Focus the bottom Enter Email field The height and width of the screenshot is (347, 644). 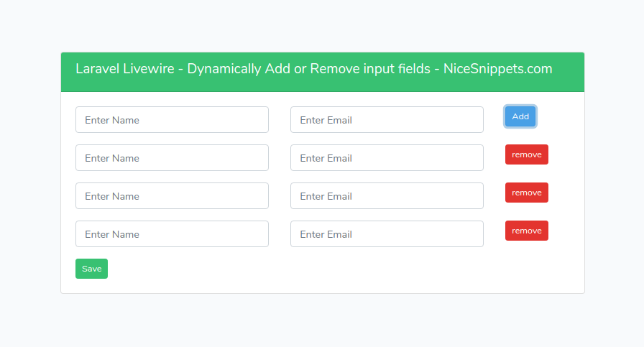click(x=387, y=234)
